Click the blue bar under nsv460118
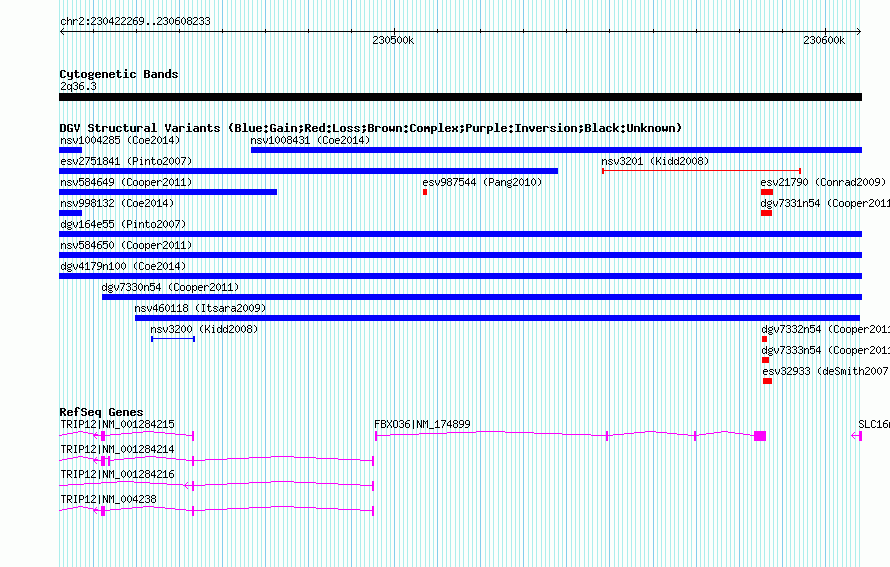890x567 pixels. 497,318
